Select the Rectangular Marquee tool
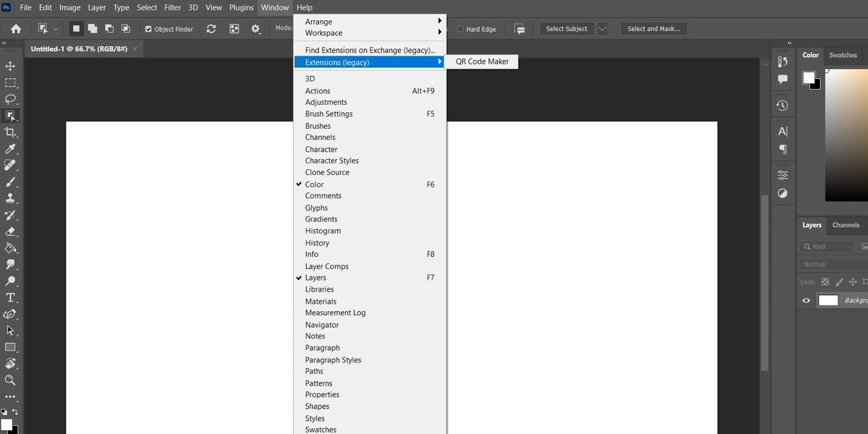Screen dimensions: 868x434 coord(10,82)
